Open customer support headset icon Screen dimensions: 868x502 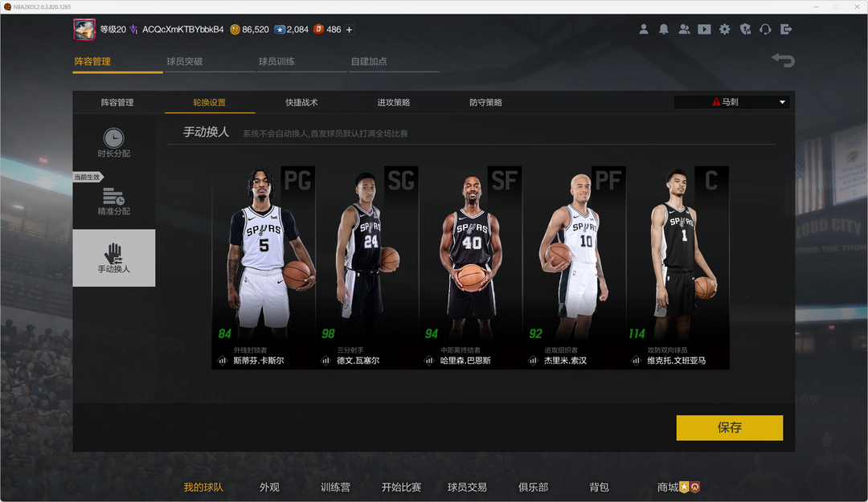766,30
